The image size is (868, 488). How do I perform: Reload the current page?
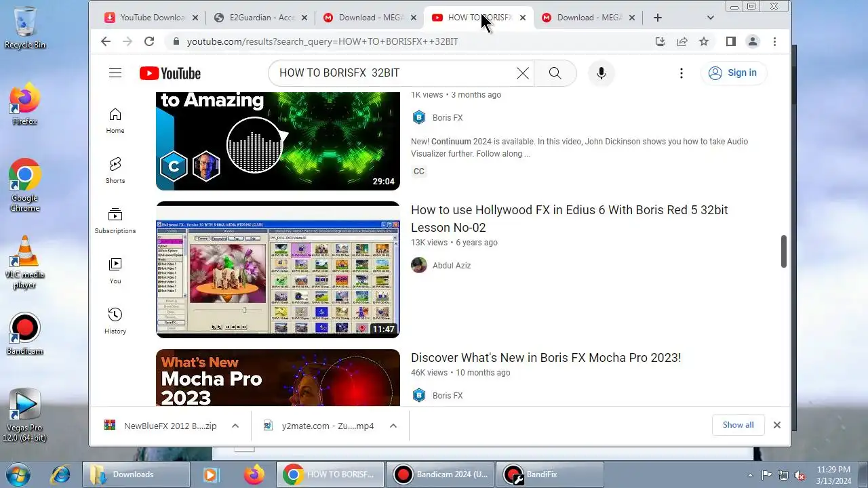click(149, 41)
